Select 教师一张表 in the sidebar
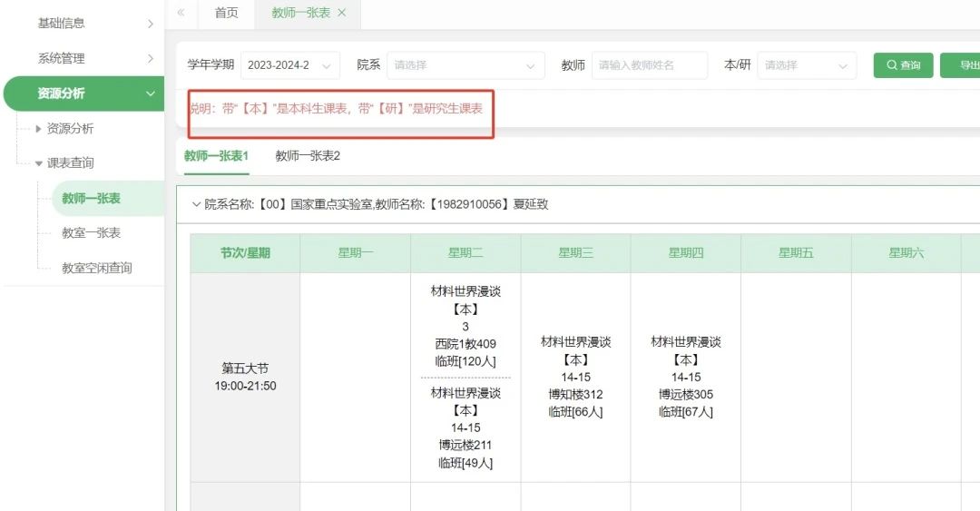 [91, 199]
